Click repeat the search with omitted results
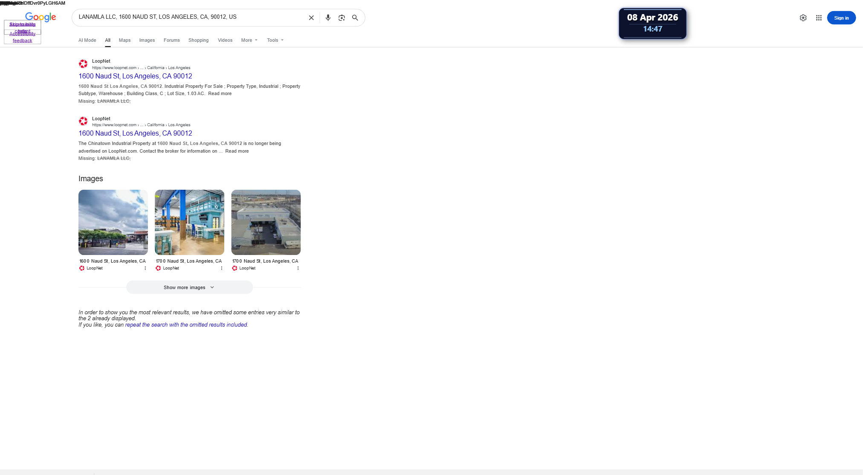Screen dimensions: 868x475 pyautogui.click(x=186, y=325)
